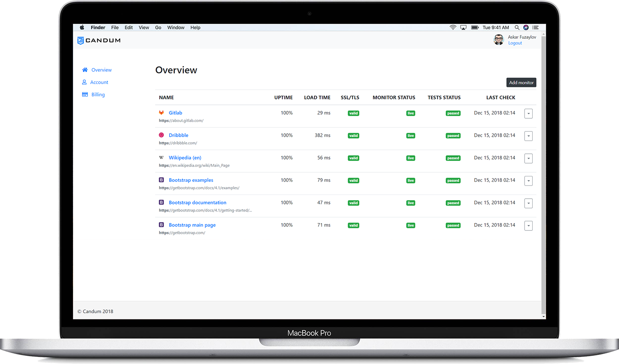The image size is (619, 364).
Task: Expand the Bootstrap main page row dropdown
Action: (529, 226)
